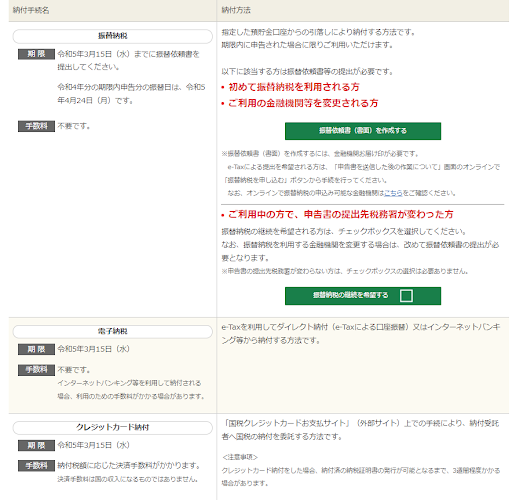
Task: Click the 手数料 badge under 電子納税
Action: (x=36, y=370)
